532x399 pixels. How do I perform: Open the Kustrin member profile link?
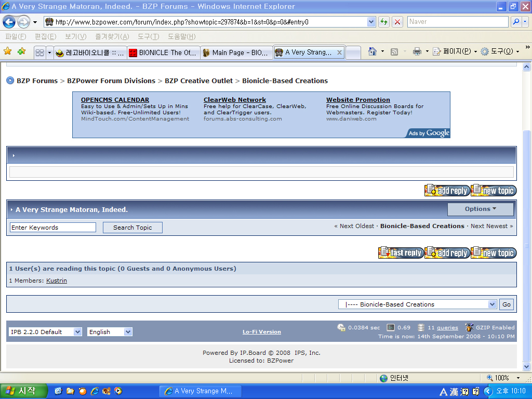(56, 281)
